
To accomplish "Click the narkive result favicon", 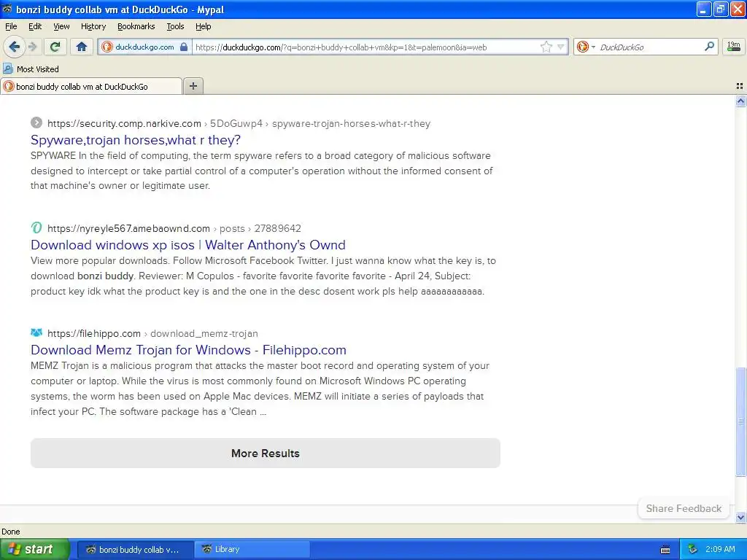I will point(36,122).
